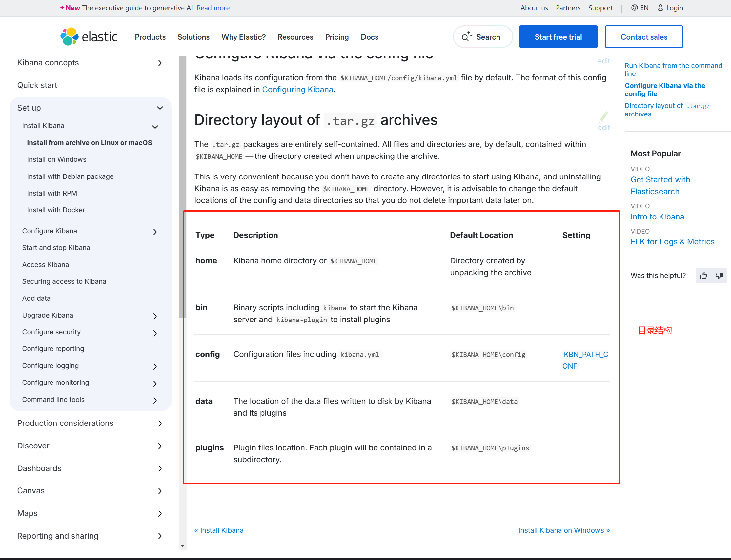Click the pencil edit icon beside Directory layout heading
This screenshot has width=731, height=560.
(604, 117)
